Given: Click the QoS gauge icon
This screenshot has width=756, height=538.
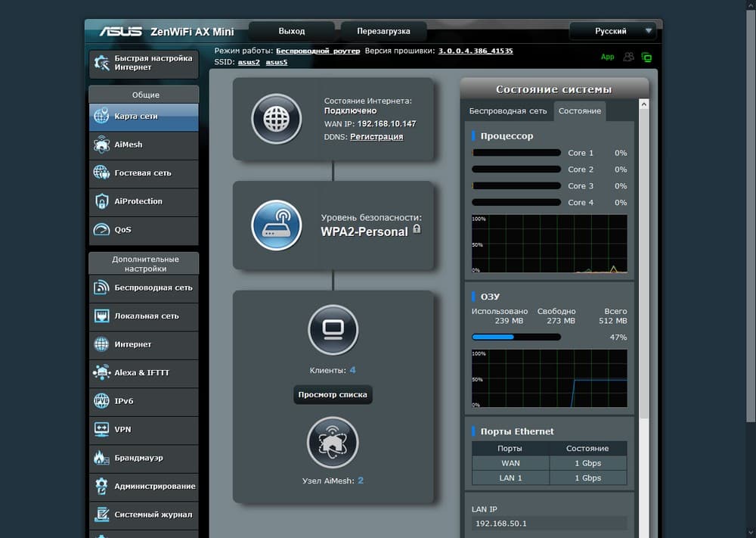Looking at the screenshot, I should point(101,230).
